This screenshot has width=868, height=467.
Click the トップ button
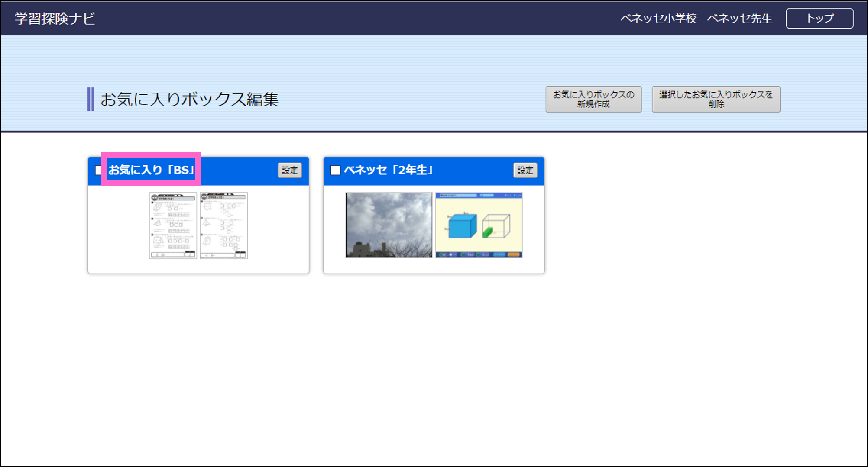tap(819, 18)
